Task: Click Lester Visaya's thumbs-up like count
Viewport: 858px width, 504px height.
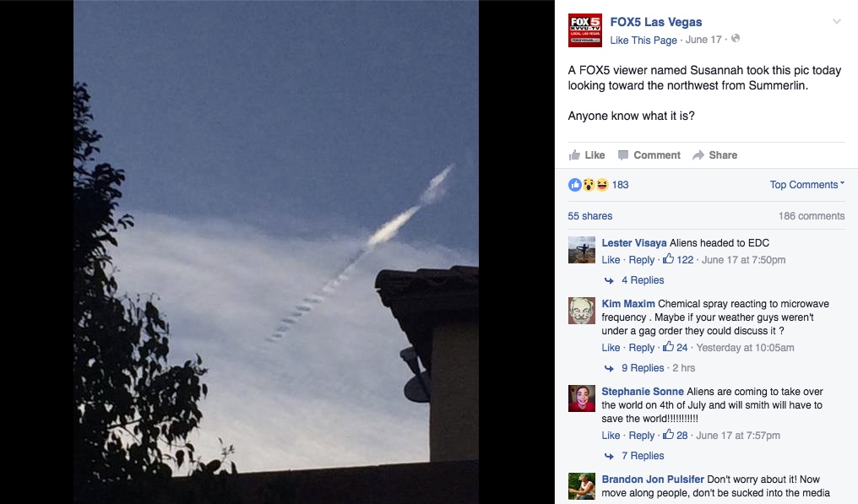Action: tap(678, 259)
